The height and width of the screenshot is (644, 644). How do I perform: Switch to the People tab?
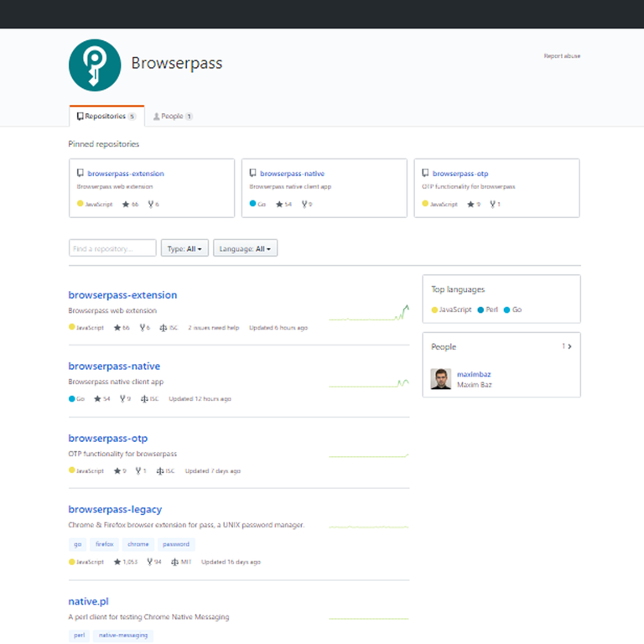pos(173,117)
